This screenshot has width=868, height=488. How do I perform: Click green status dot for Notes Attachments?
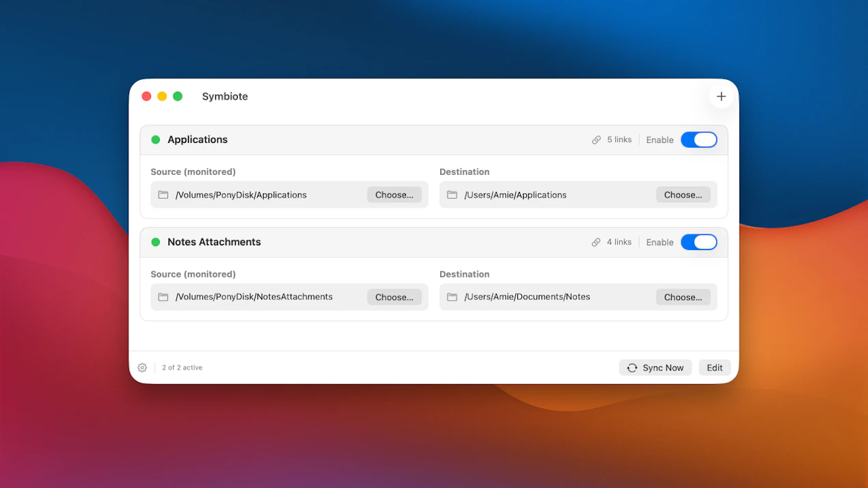point(156,242)
